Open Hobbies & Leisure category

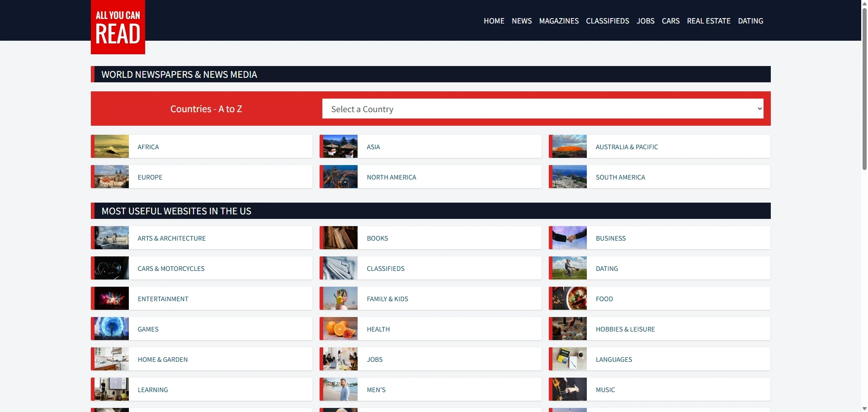coord(625,329)
